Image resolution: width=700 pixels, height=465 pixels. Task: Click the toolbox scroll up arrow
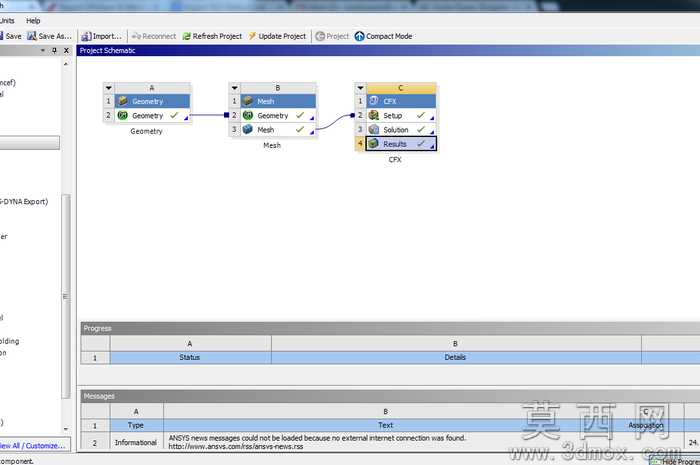(66, 64)
